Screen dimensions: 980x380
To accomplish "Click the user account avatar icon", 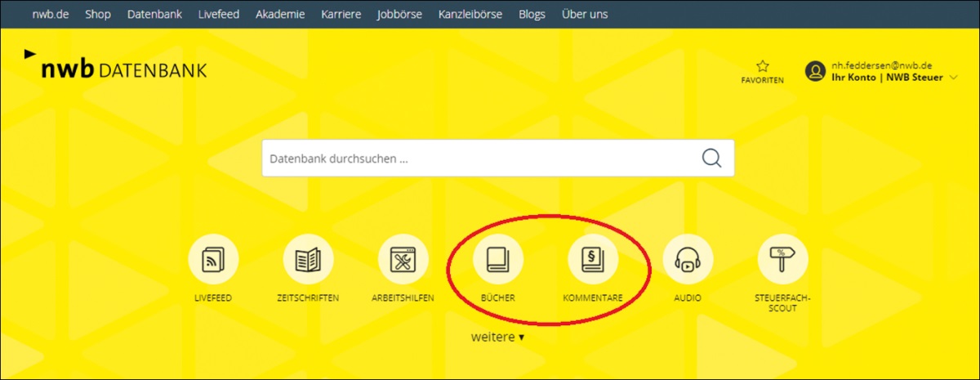I will point(814,71).
